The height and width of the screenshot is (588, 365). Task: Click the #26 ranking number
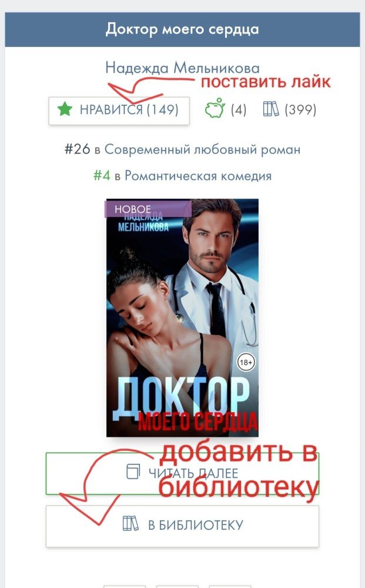pos(78,149)
